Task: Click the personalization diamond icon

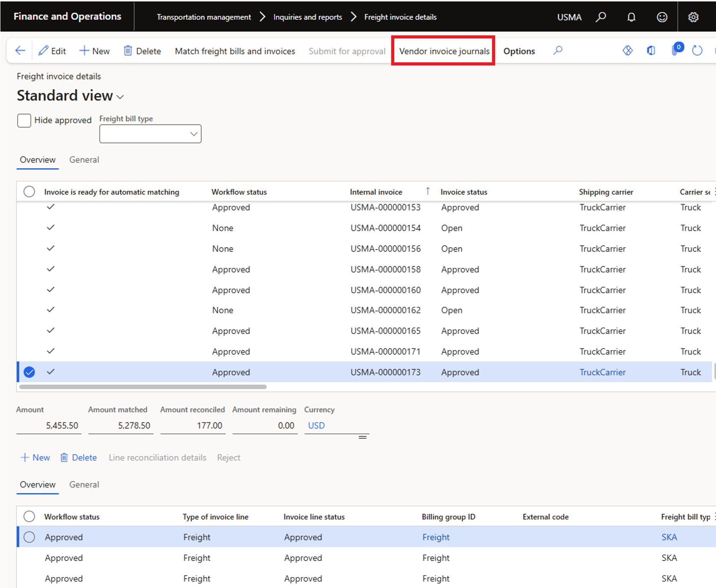Action: coord(627,50)
